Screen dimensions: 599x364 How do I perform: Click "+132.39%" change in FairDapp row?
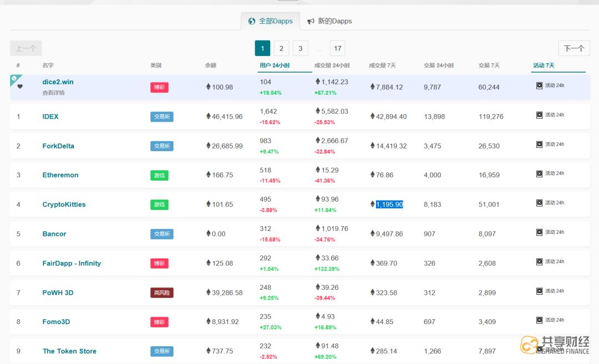(x=327, y=269)
